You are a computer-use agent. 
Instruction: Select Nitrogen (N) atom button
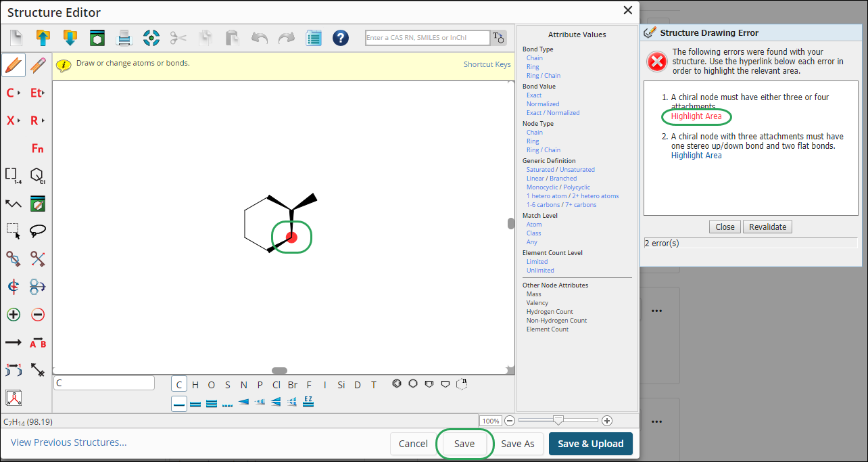tap(243, 385)
